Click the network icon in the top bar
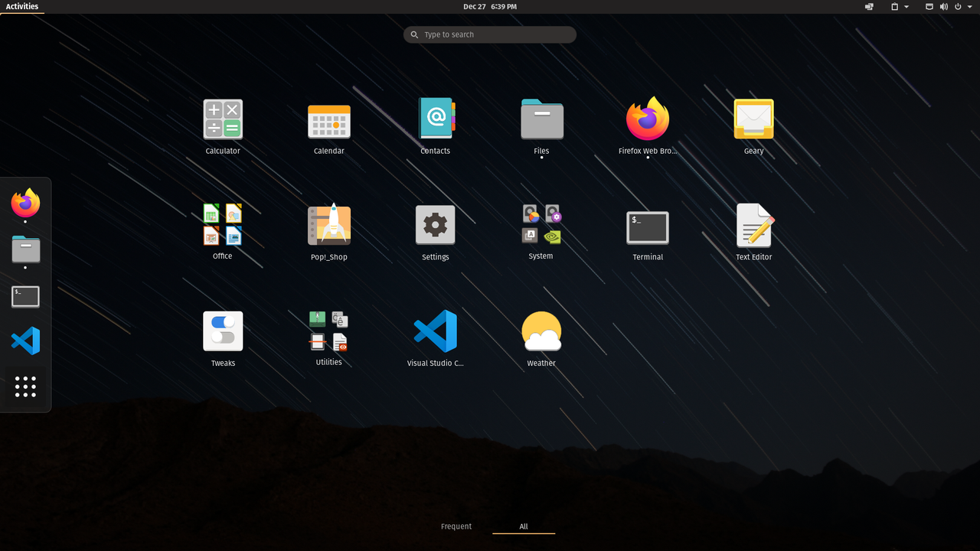The height and width of the screenshot is (551, 980). (x=929, y=6)
